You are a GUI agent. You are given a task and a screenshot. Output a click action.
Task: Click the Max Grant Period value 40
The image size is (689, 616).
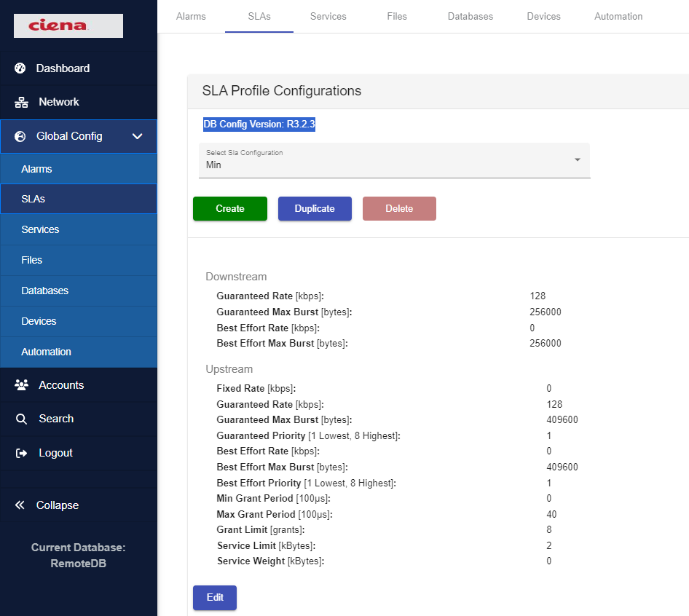[x=551, y=515]
